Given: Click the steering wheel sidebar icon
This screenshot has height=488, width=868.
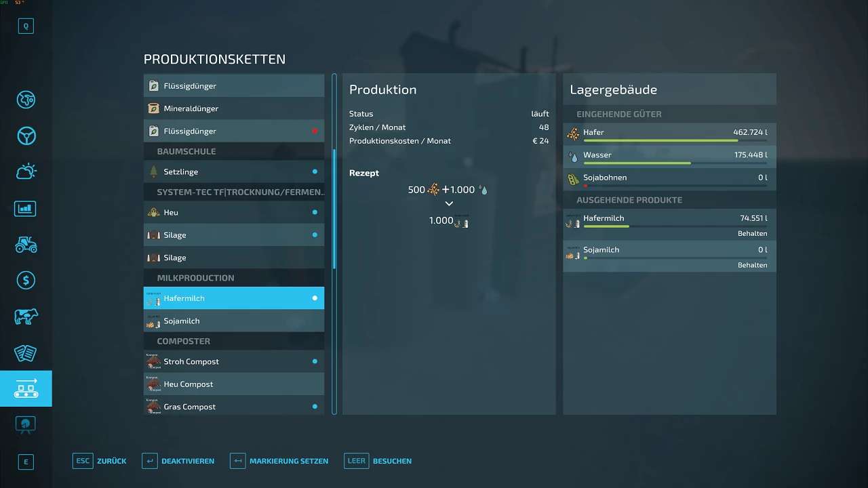Looking at the screenshot, I should [26, 136].
